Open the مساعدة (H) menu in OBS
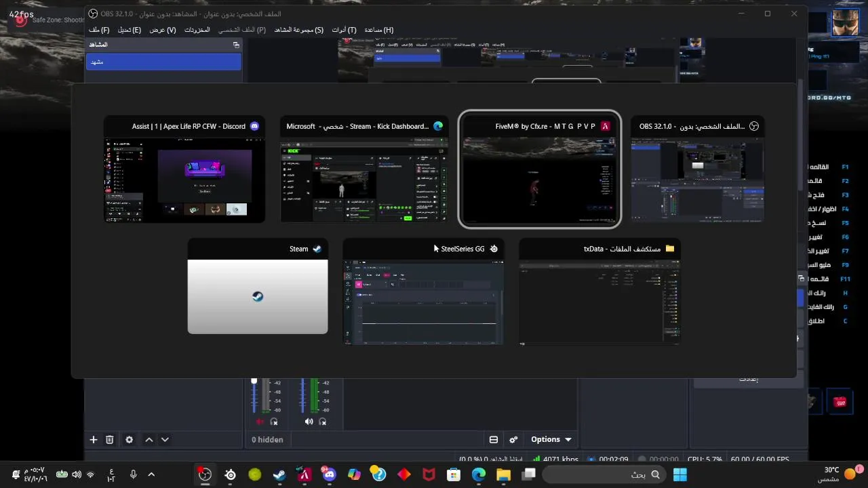868x488 pixels. [379, 30]
